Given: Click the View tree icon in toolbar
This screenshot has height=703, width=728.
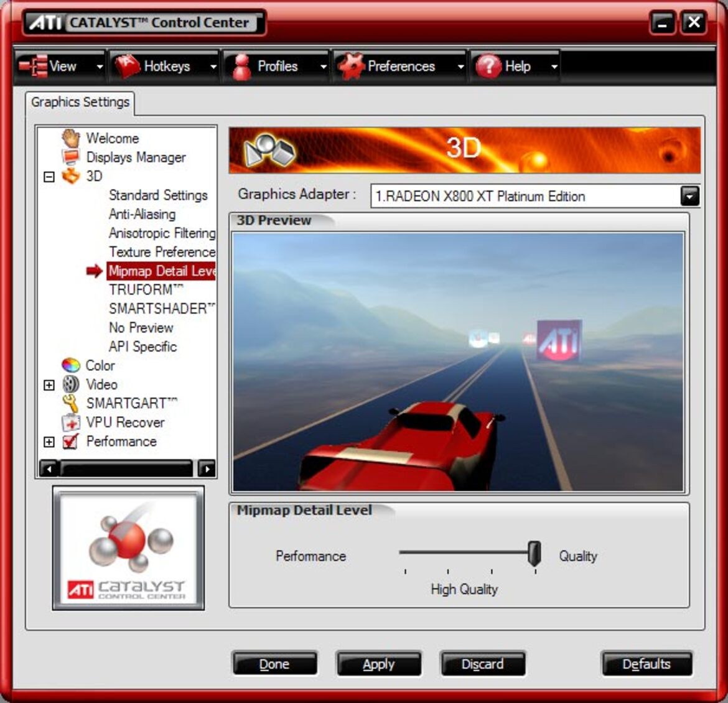Looking at the screenshot, I should 33,66.
